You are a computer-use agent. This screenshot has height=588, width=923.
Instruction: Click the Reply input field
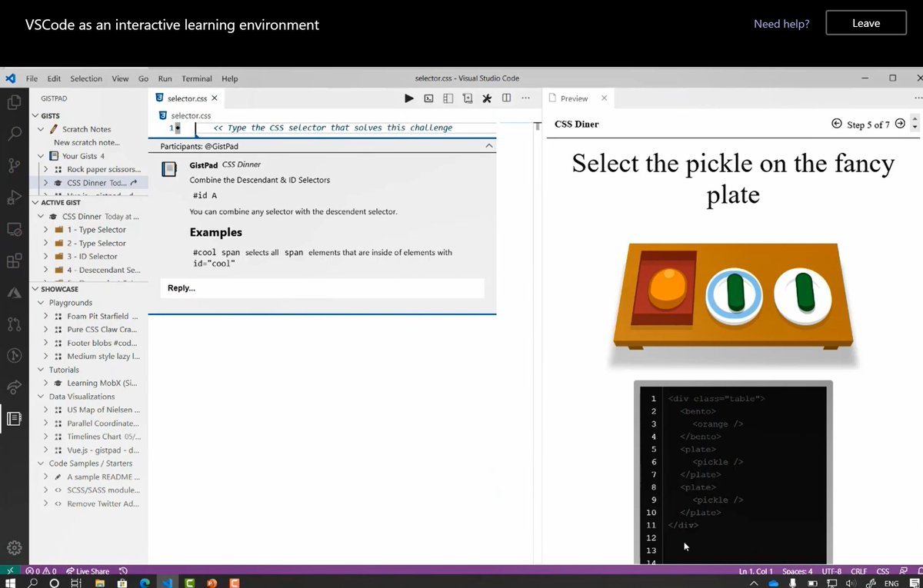(322, 287)
